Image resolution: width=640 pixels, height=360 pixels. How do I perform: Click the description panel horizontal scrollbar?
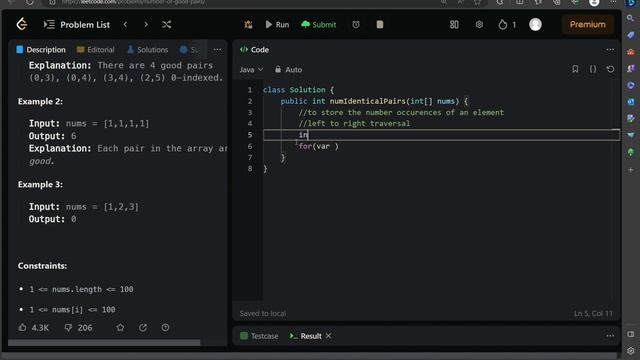[x=104, y=343]
